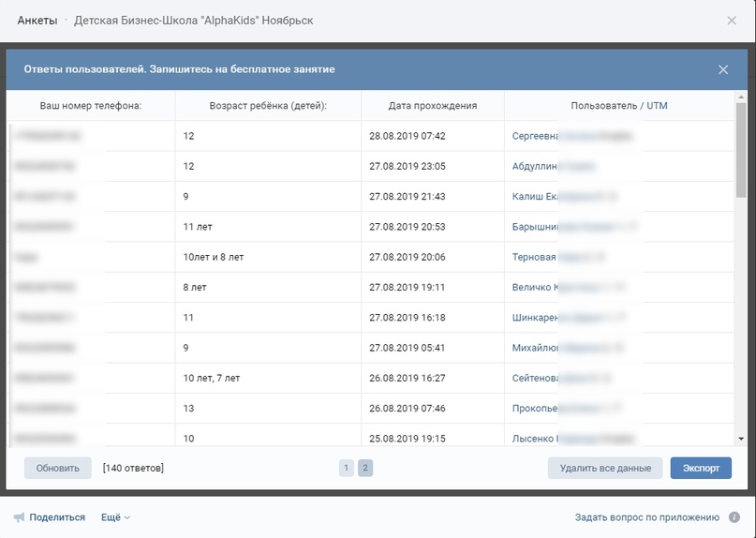Click the Ответы пользователей dialog heading
The image size is (756, 538).
[x=179, y=69]
